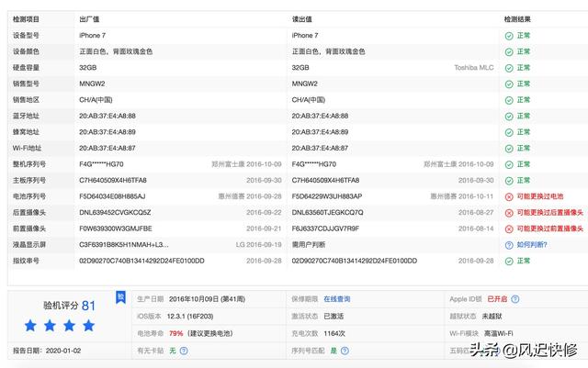Click help icon beside 序列号匹配 是

(x=345, y=351)
